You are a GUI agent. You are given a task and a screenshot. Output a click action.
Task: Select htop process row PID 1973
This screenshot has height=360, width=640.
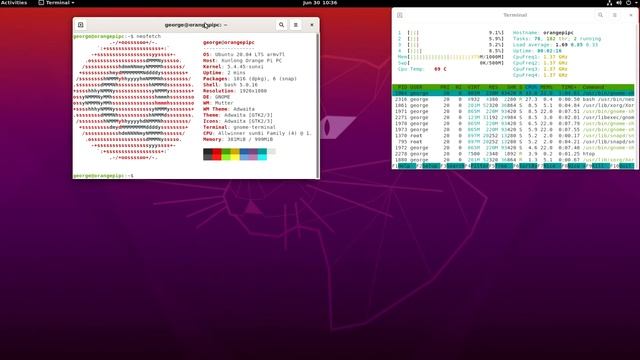513,129
